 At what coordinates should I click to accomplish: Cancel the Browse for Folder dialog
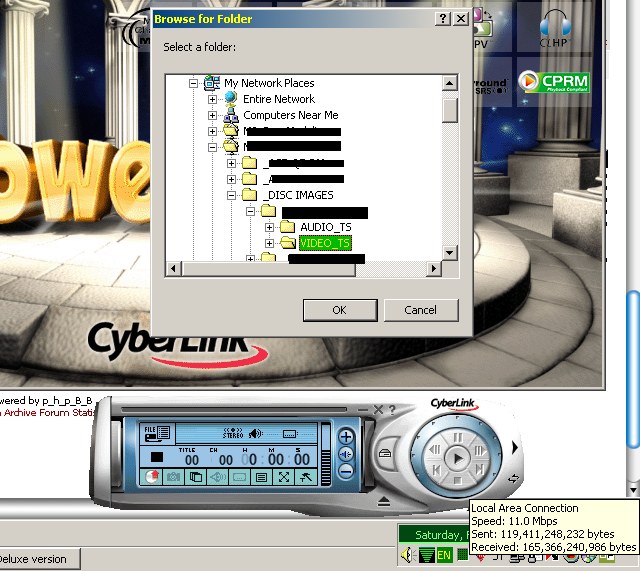pos(421,310)
